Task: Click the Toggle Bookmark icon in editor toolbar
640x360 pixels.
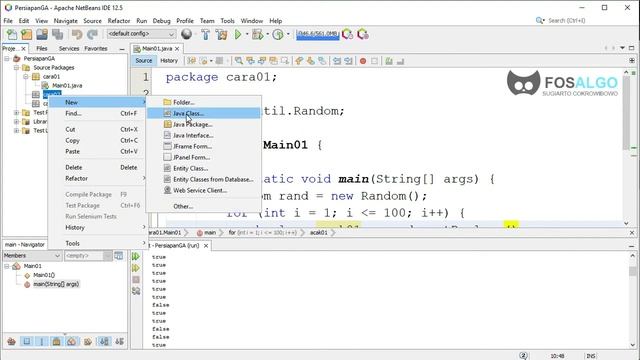Action: click(x=322, y=61)
